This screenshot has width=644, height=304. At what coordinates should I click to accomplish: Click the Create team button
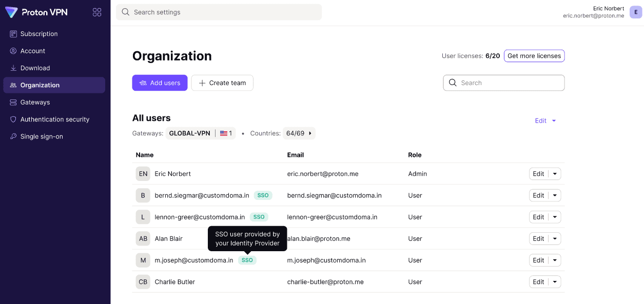[x=222, y=83]
